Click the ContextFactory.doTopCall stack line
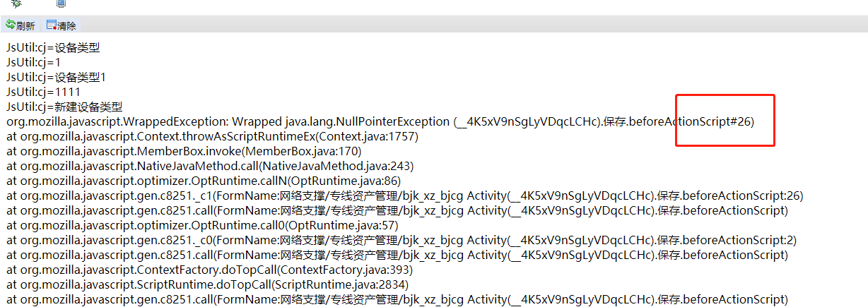 click(210, 270)
